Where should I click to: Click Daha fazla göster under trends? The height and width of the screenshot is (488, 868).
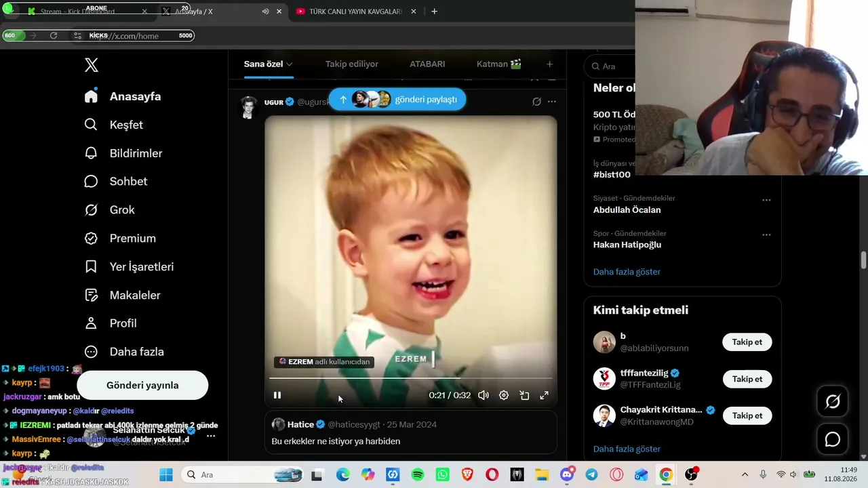click(627, 272)
